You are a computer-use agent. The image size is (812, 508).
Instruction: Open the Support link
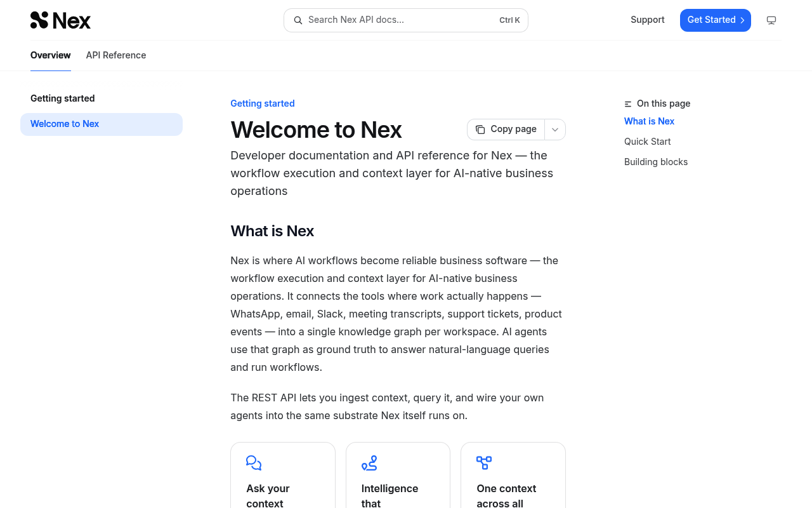(648, 20)
